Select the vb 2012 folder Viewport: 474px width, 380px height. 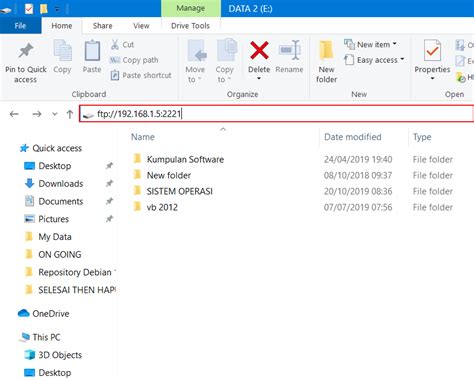[162, 207]
